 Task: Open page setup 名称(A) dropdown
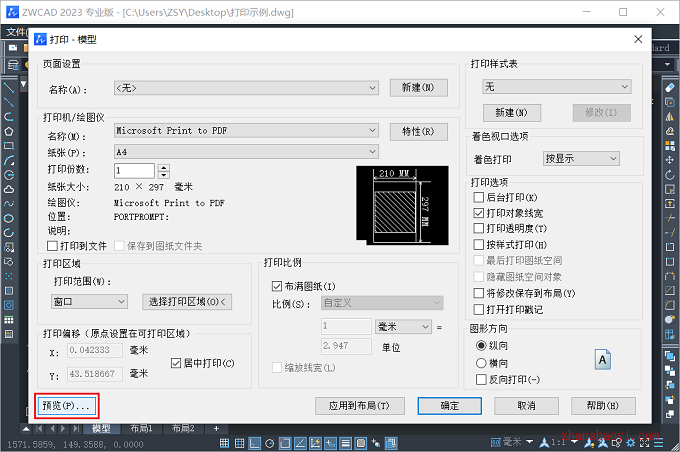[246, 88]
